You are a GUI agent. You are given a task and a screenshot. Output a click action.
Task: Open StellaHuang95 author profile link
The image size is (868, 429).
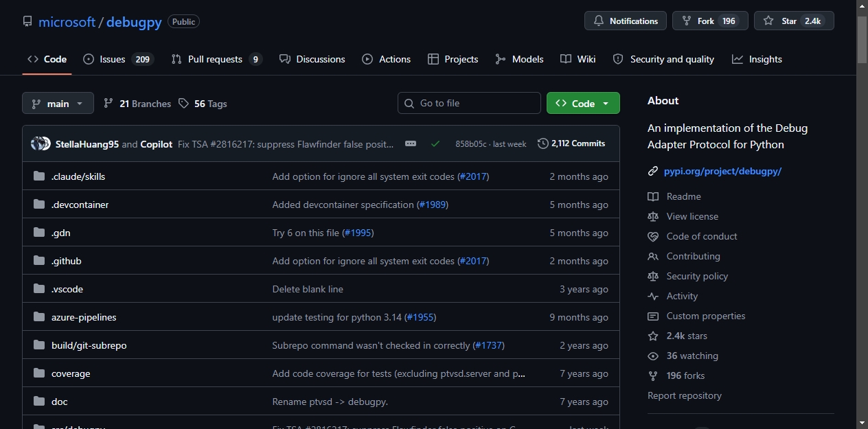pos(87,144)
